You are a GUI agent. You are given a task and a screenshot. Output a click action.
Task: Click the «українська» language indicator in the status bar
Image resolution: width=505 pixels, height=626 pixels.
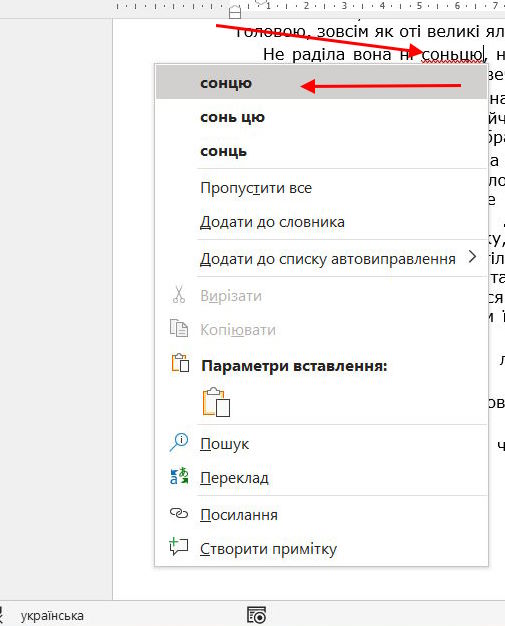[x=52, y=616]
